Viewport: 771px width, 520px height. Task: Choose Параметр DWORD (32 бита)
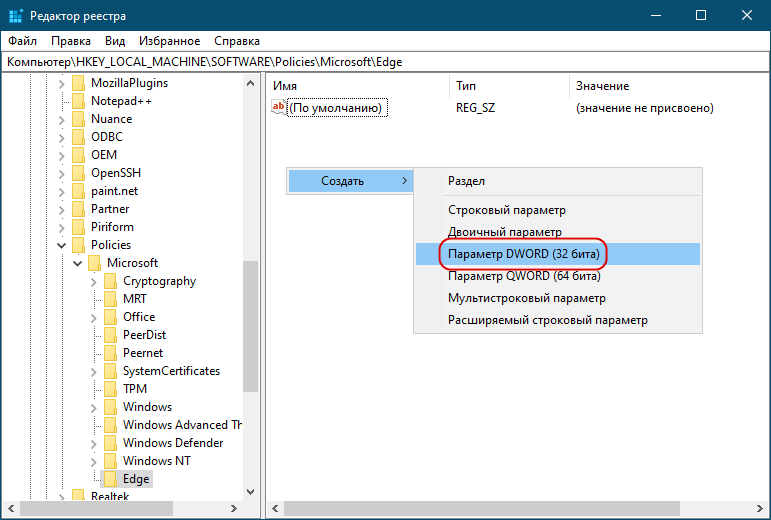click(558, 254)
